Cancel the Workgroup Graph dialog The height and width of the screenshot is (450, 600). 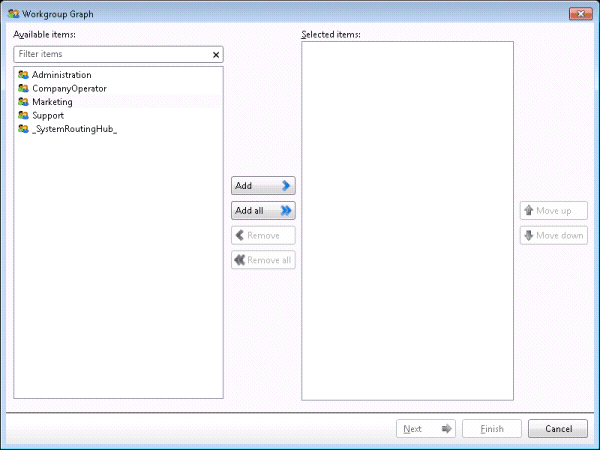pyautogui.click(x=557, y=429)
